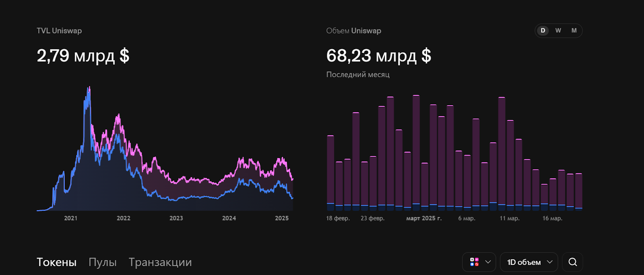Viewport: 644px width, 275px height.
Task: Click the highest peak of TVL chart
Action: point(89,88)
